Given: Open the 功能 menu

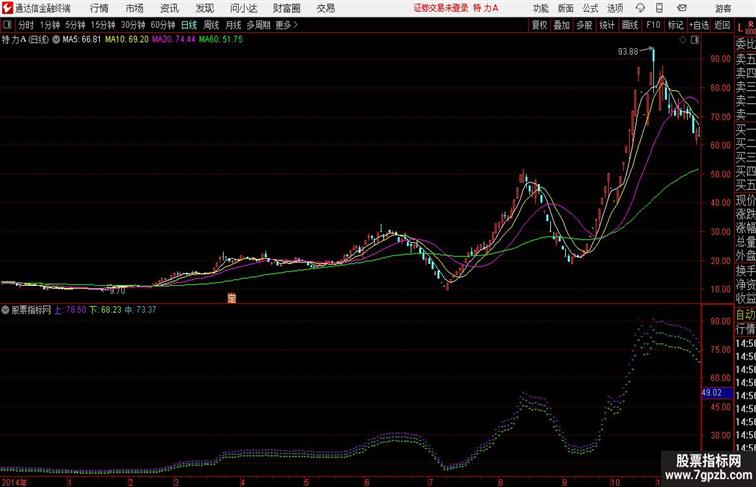Looking at the screenshot, I should point(541,8).
